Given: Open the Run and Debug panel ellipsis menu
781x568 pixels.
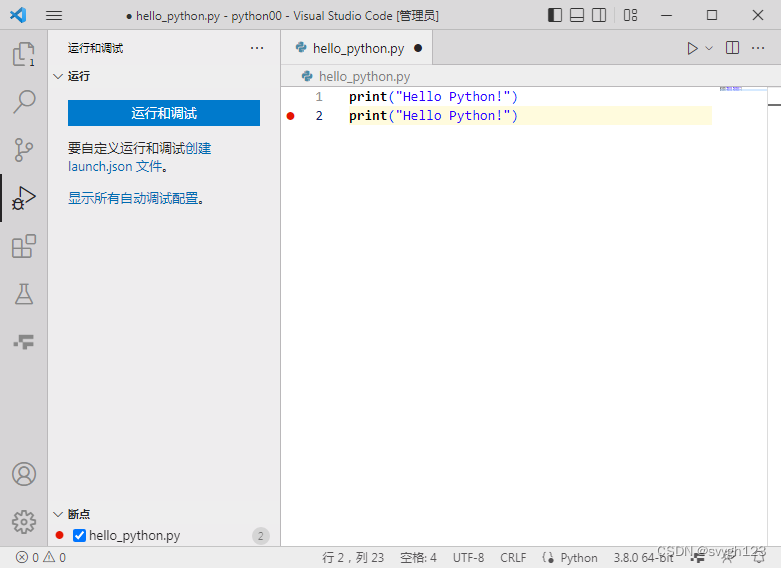Looking at the screenshot, I should [x=257, y=48].
